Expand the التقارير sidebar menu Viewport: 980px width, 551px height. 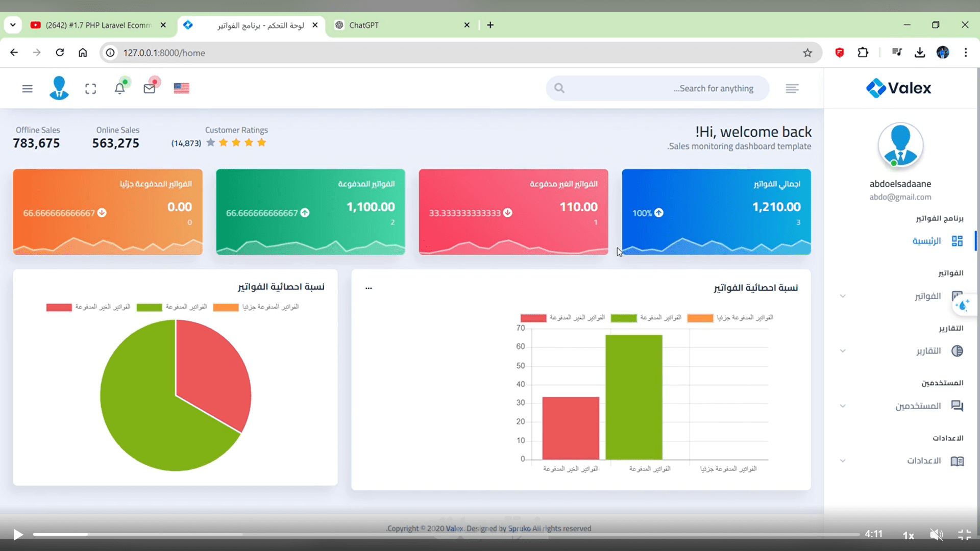point(928,351)
